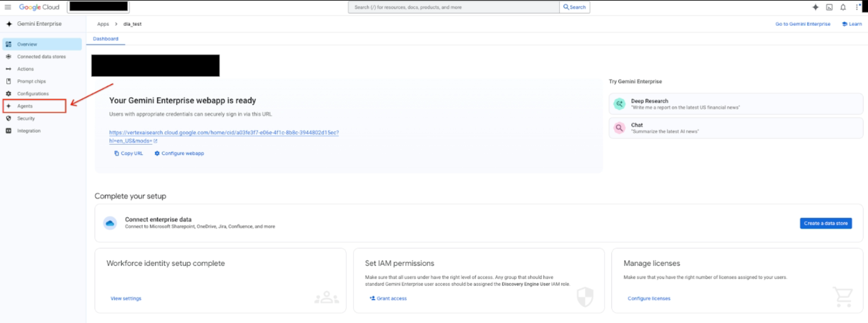
Task: Click the cloud icon beside Connect enterprise data
Action: tap(110, 223)
